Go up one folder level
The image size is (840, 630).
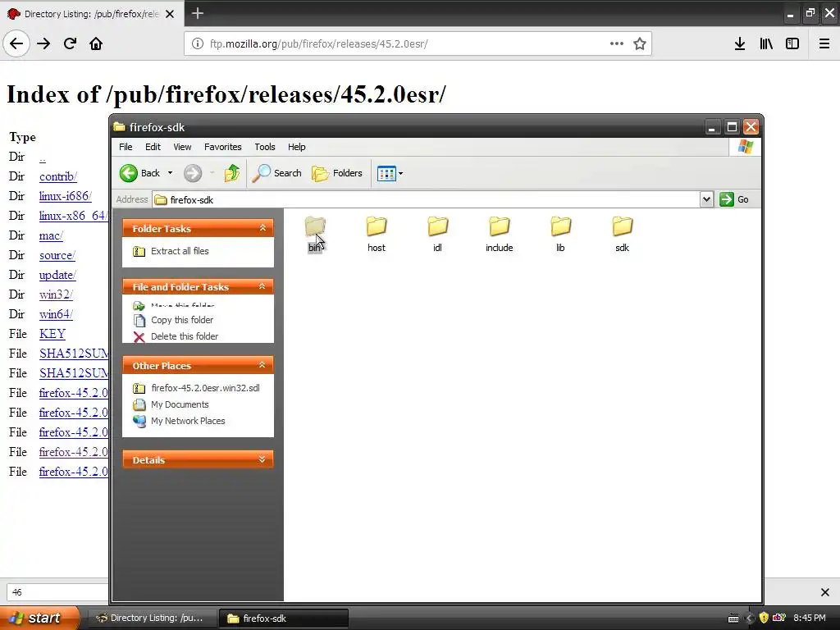pyautogui.click(x=232, y=173)
